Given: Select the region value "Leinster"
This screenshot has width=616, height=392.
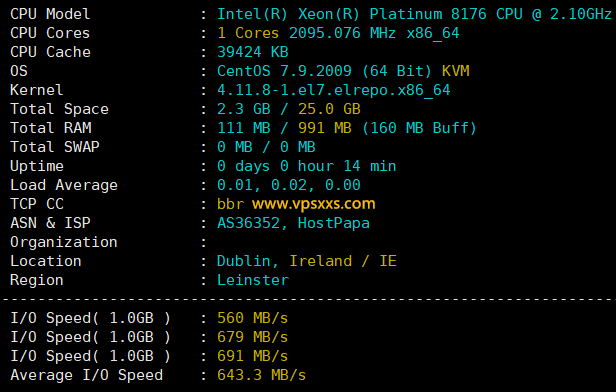Looking at the screenshot, I should click(253, 280).
